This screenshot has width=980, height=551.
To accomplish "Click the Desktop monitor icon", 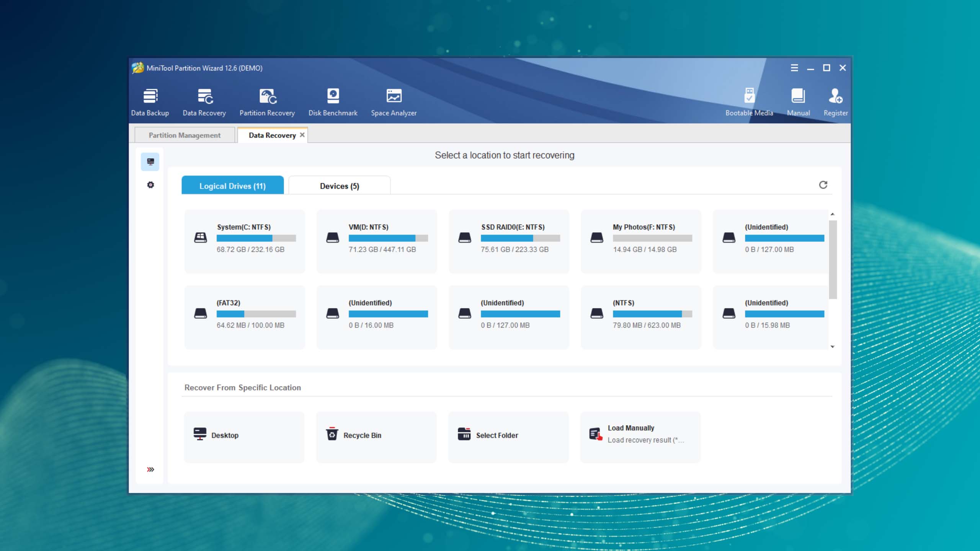I will (200, 434).
